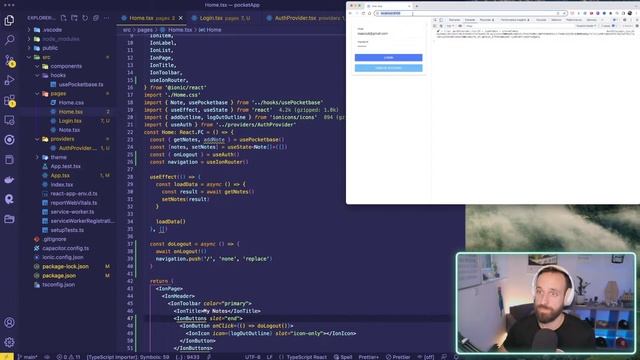Click the Spell status bar item

click(x=343, y=357)
